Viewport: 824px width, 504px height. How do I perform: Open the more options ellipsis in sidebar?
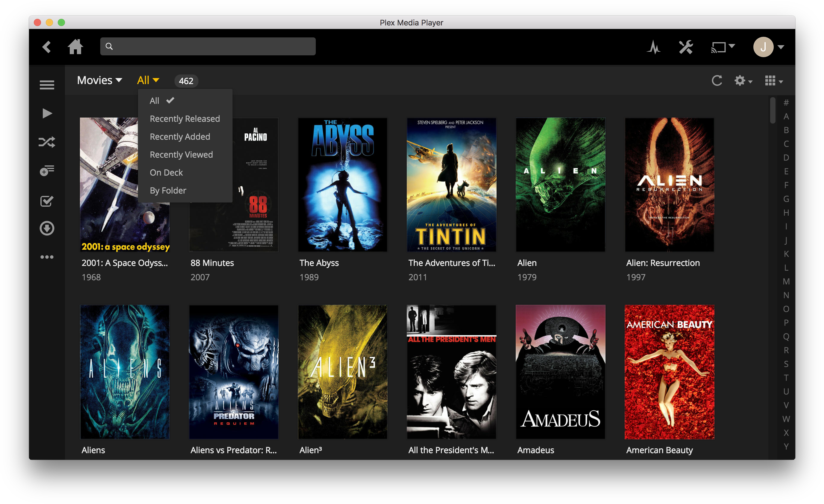pyautogui.click(x=47, y=257)
